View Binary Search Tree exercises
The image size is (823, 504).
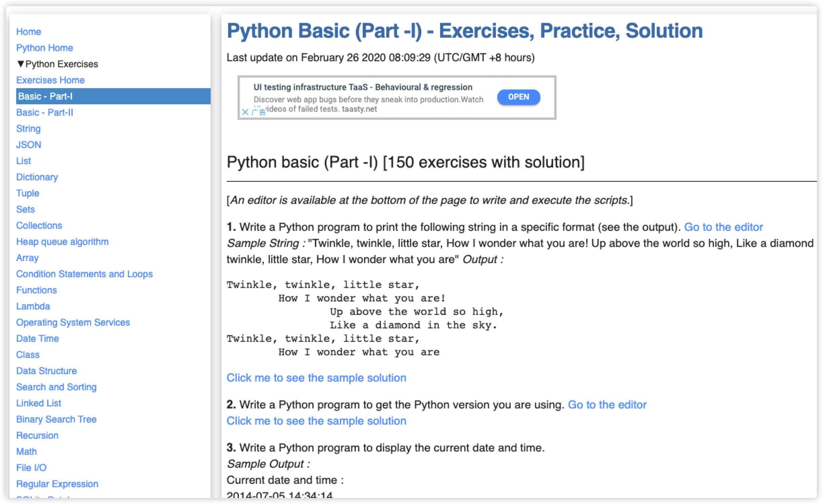56,419
